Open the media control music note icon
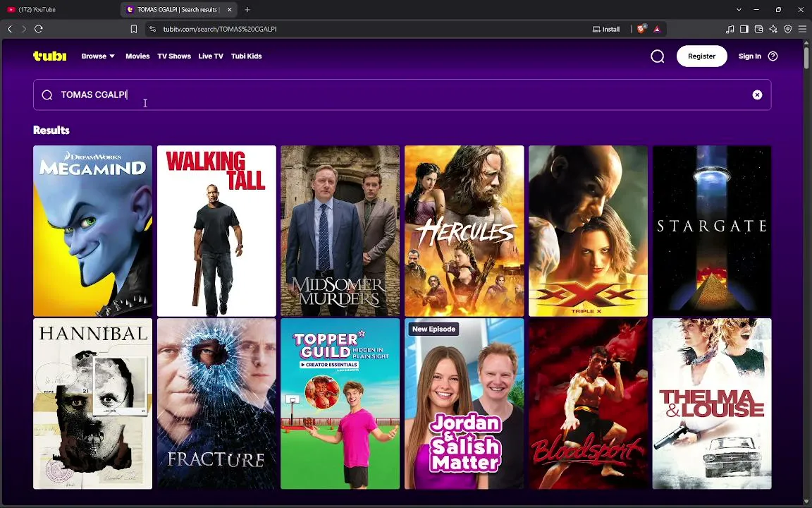The height and width of the screenshot is (508, 812). click(x=730, y=29)
